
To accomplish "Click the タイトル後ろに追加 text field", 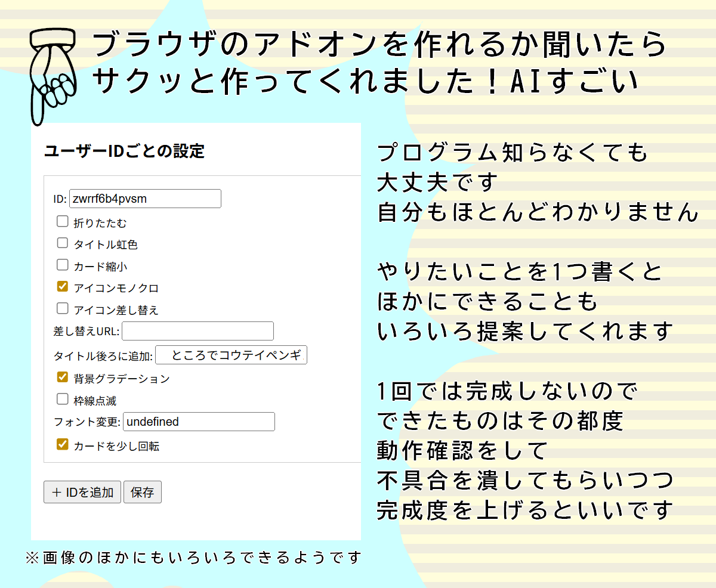I will tap(231, 355).
